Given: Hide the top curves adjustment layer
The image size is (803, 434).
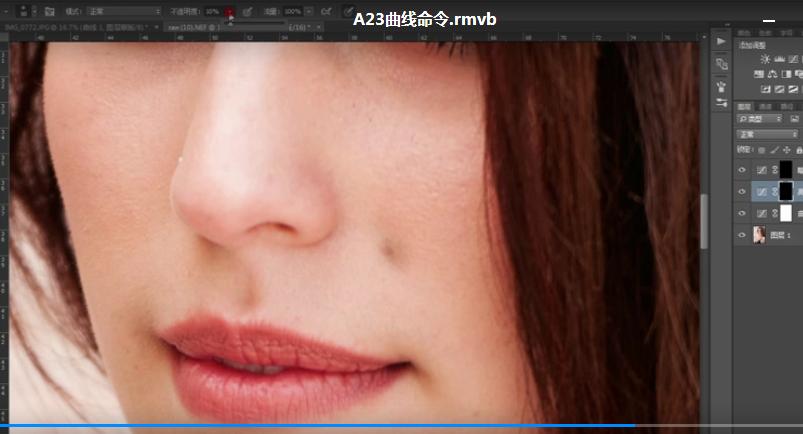Looking at the screenshot, I should [742, 170].
